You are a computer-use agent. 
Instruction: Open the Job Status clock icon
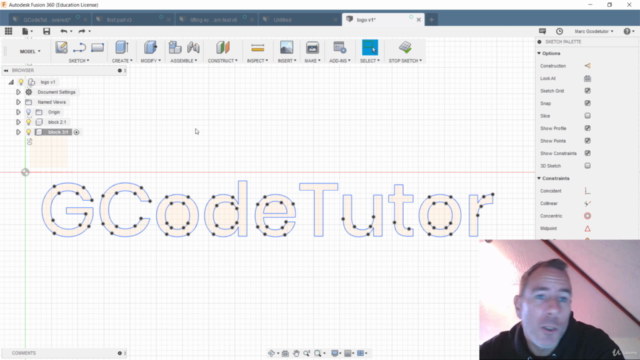click(x=559, y=31)
